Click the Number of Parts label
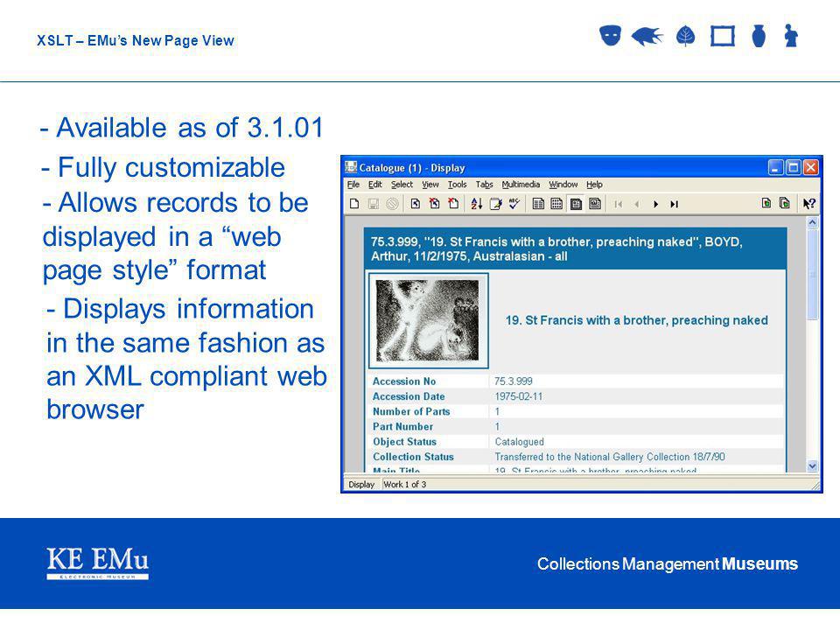 [411, 411]
